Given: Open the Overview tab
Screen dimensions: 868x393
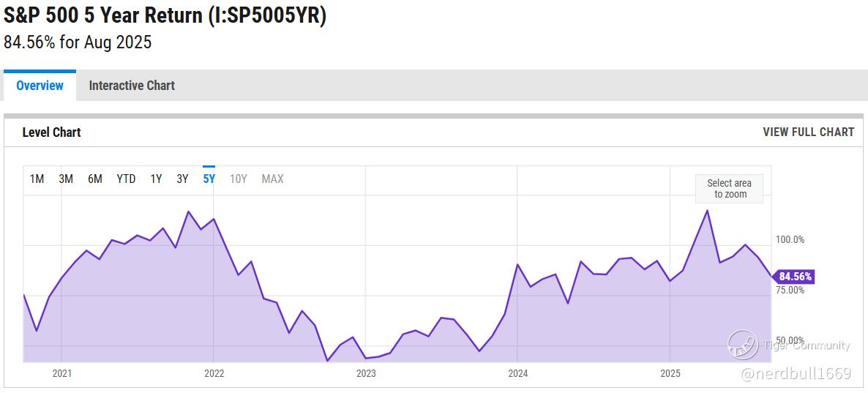Looking at the screenshot, I should pyautogui.click(x=40, y=86).
